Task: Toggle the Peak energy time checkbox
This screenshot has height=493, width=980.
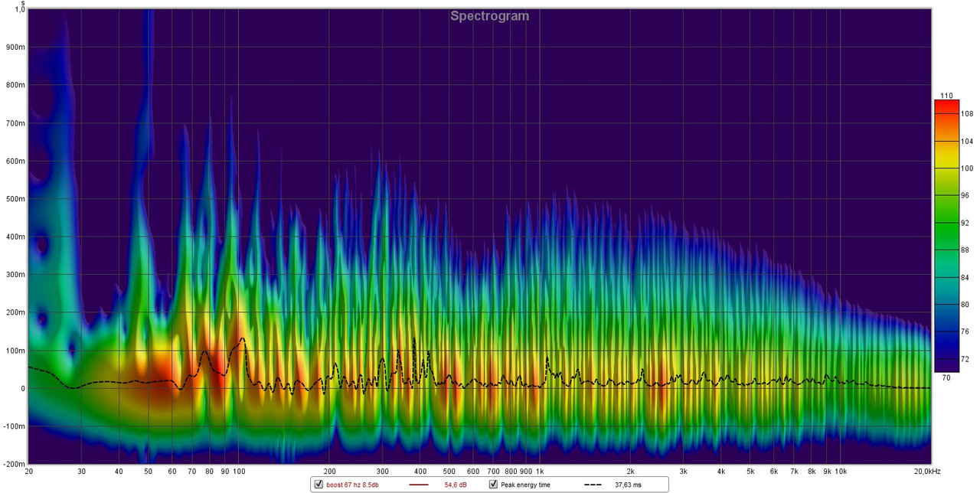Action: click(494, 485)
